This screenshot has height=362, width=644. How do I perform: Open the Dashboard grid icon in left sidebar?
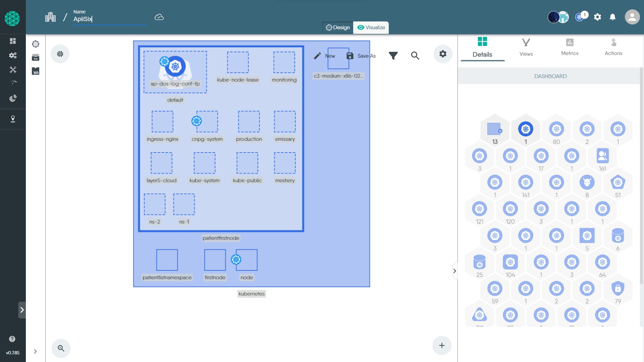(13, 41)
